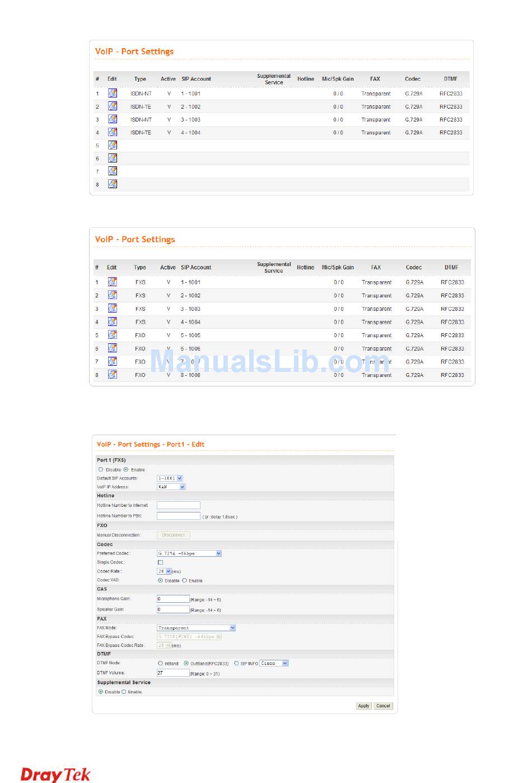Click FXO type cell for 5 - 1005
Screen dimensions: 532x783
click(140, 335)
